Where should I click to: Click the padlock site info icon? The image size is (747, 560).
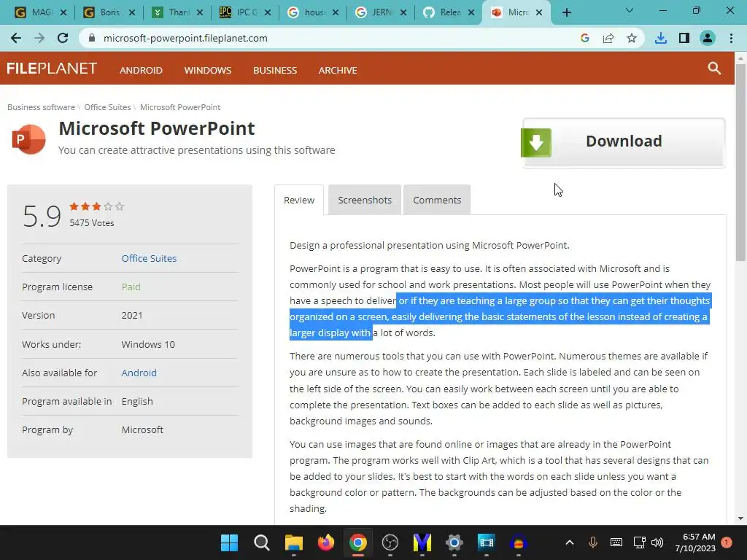pyautogui.click(x=92, y=38)
